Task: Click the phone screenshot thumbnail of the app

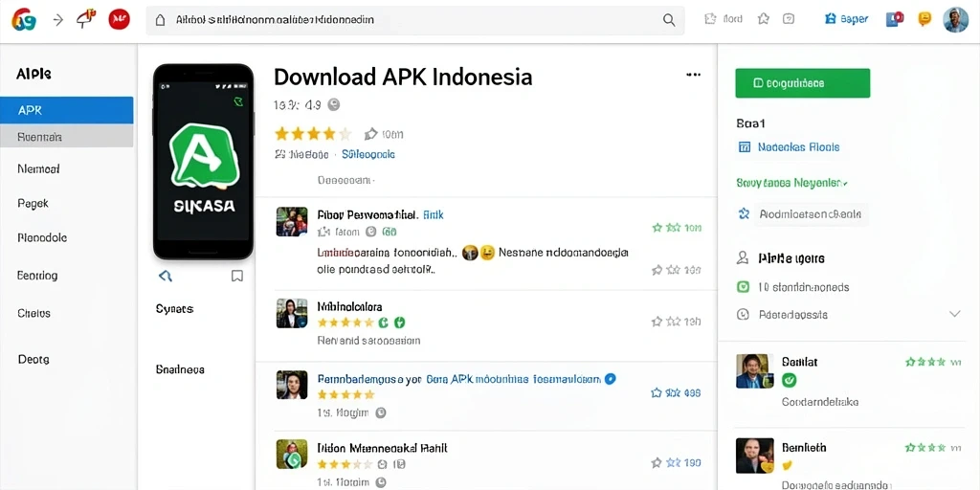Action: coord(203,162)
